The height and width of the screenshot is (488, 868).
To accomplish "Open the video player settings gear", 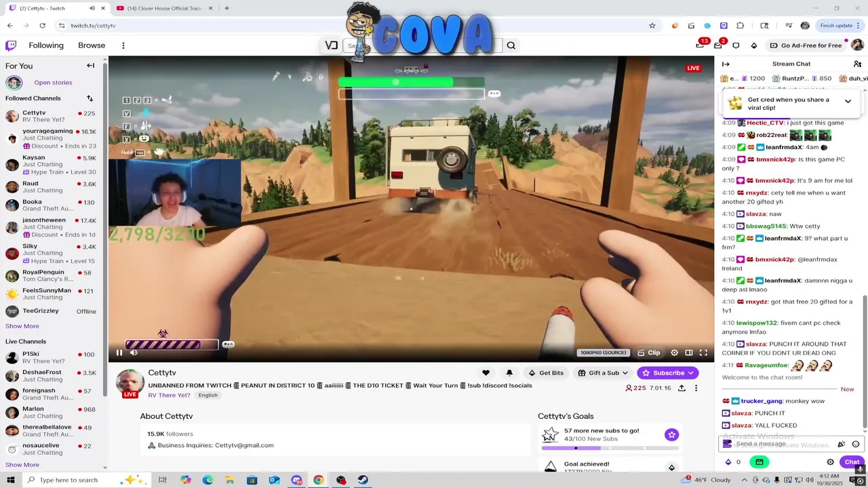I will pos(674,352).
